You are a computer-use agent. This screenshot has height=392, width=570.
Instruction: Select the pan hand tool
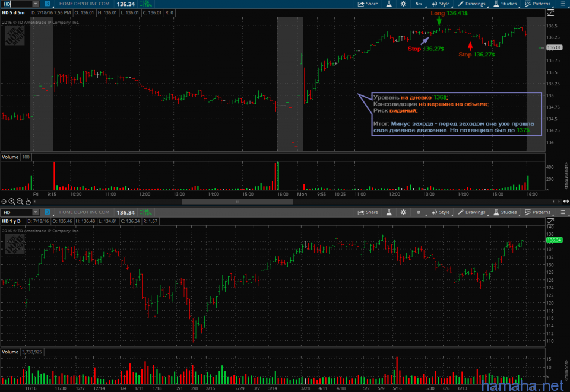(x=28, y=202)
